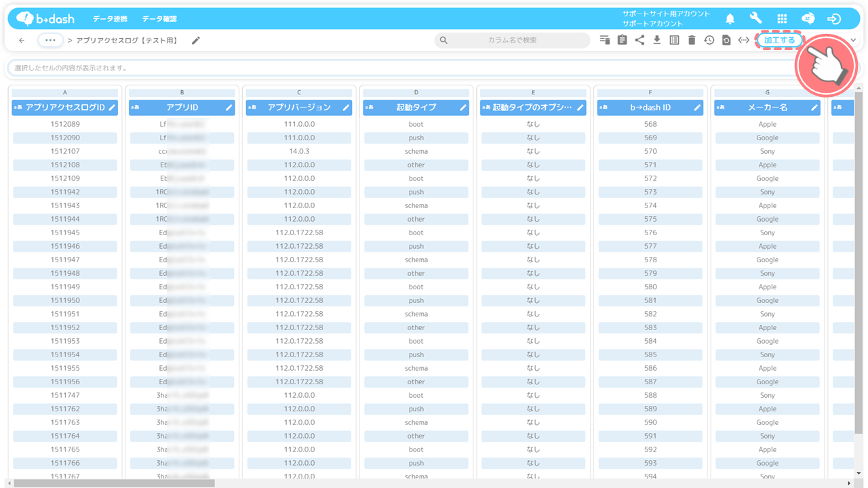Expand the breadcrumb ellipsis button
Viewport: 868px width, 488px height.
pos(50,41)
